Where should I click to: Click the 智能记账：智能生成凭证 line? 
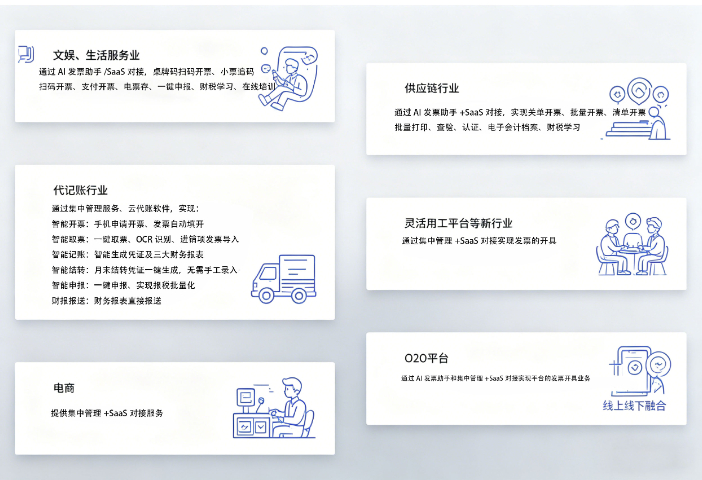click(x=128, y=255)
